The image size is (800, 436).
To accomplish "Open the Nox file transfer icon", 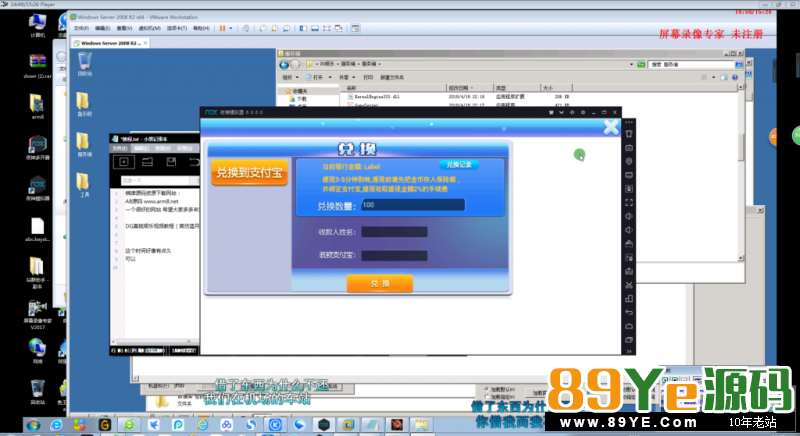I will (629, 258).
